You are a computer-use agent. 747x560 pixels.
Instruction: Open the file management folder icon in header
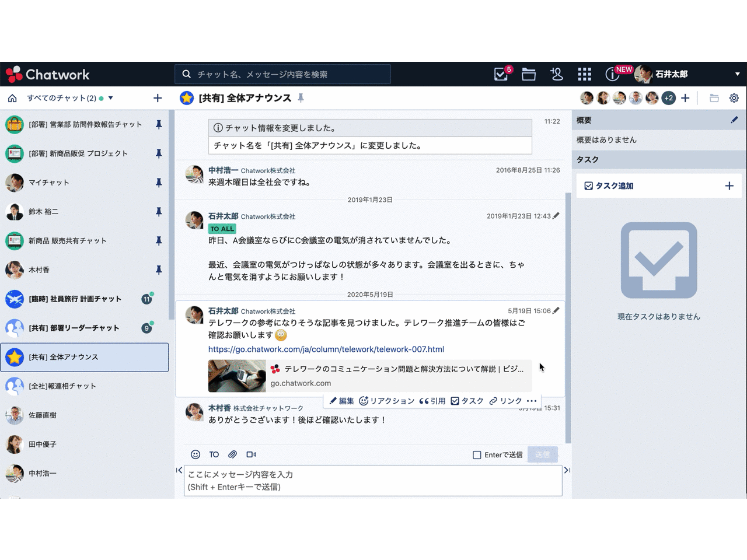pos(529,74)
